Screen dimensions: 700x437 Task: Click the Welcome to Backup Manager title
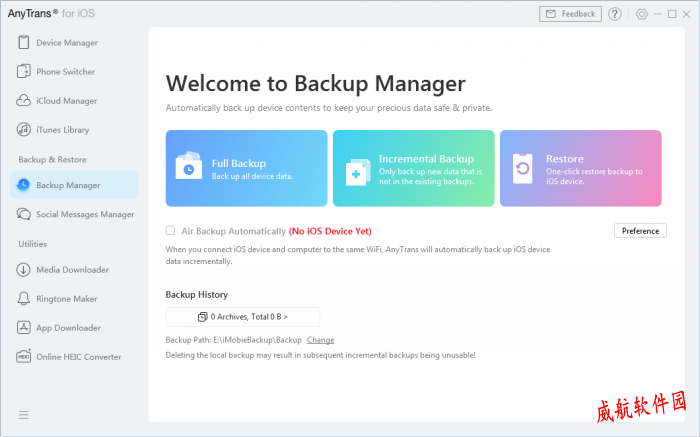point(316,83)
